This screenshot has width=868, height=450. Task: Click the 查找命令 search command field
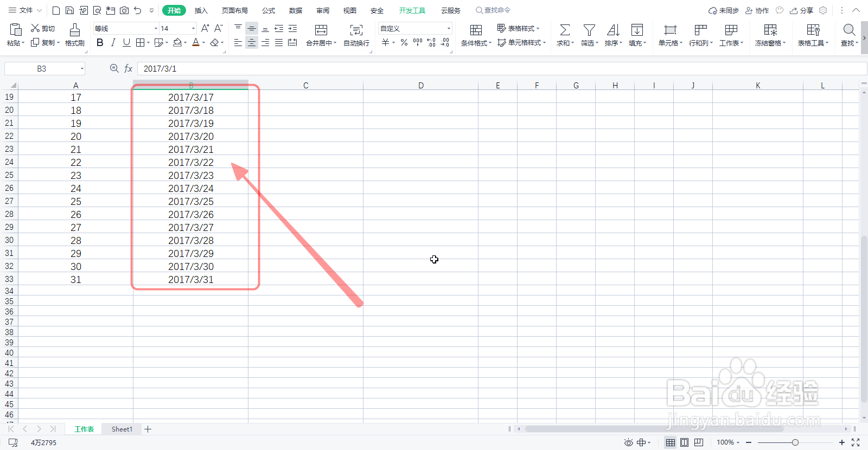pyautogui.click(x=493, y=10)
